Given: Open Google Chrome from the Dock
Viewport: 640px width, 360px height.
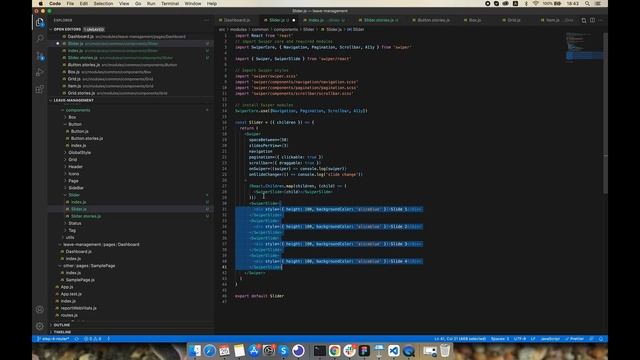Looking at the screenshot, I should tap(334, 351).
